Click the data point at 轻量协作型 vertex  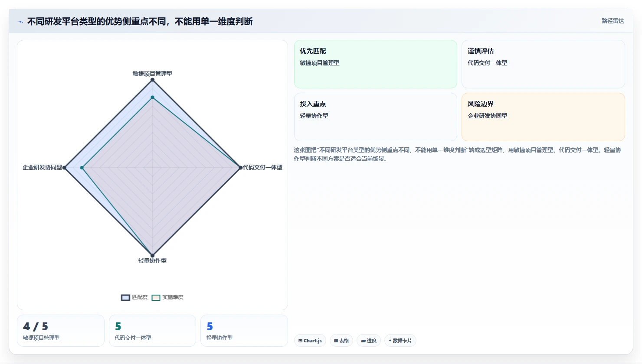point(152,256)
